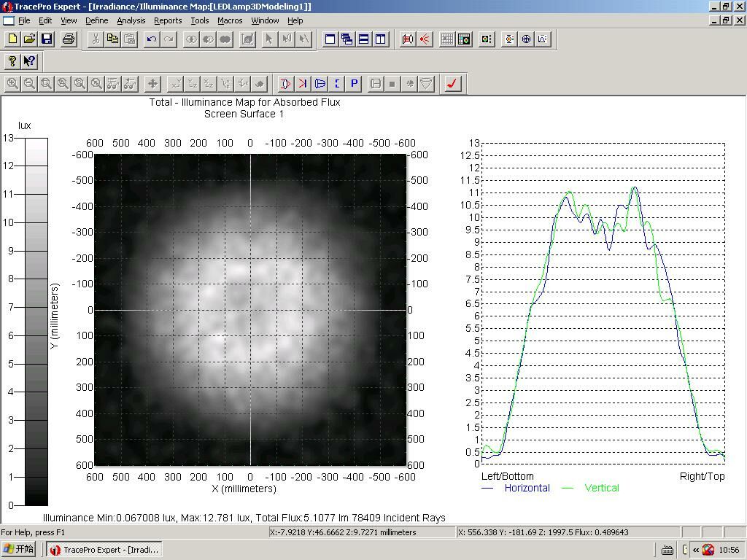
Task: Print the illuminance map via printer icon
Action: (68, 39)
